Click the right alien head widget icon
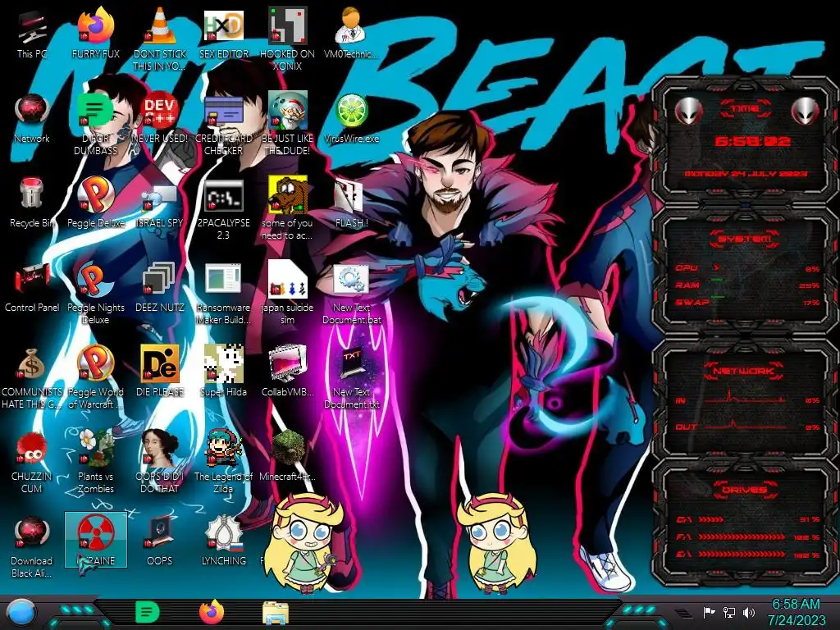This screenshot has width=840, height=630. click(806, 111)
